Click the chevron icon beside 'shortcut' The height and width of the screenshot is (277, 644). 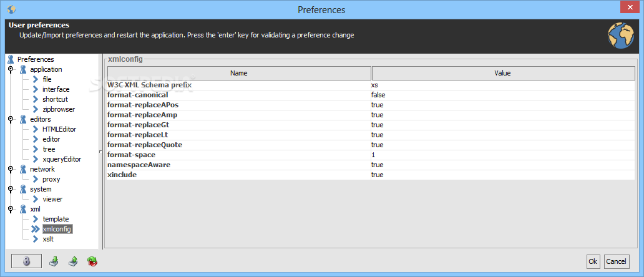click(36, 99)
